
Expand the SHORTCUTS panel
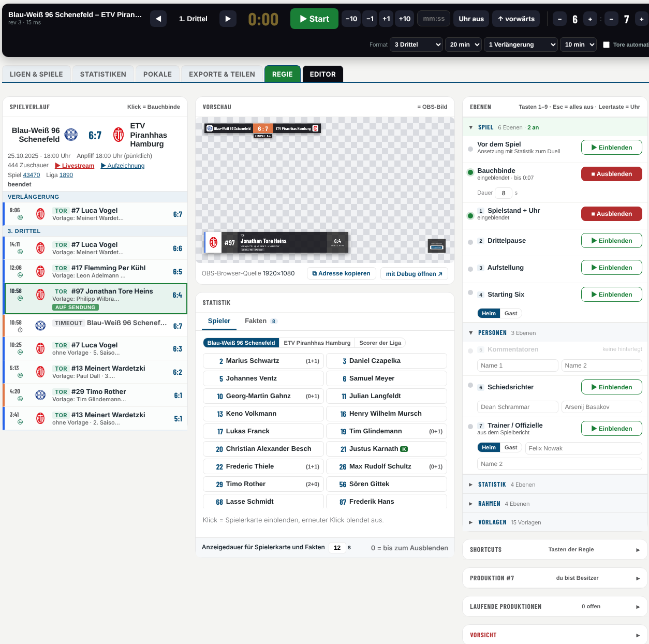click(555, 550)
